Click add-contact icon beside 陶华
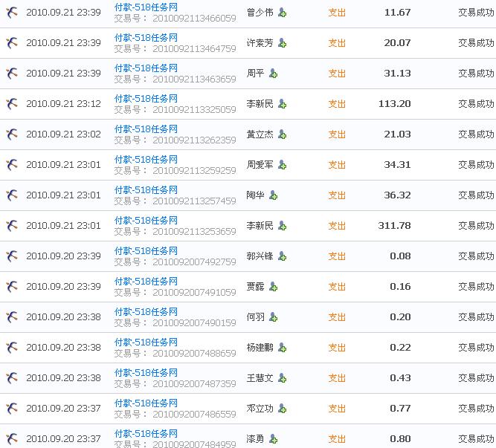The width and height of the screenshot is (496, 448). coord(273,195)
